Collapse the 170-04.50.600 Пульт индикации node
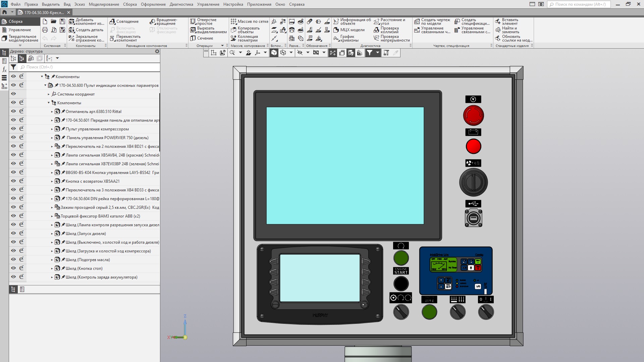 [45, 85]
